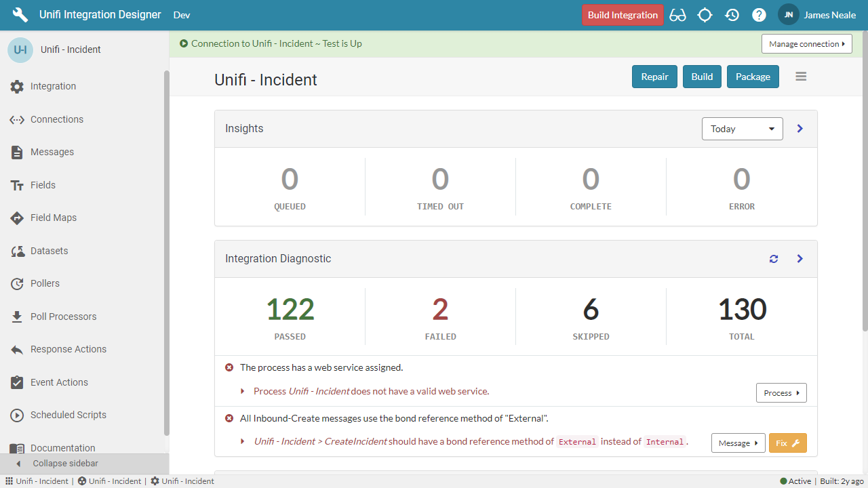Click the glasses icon in header
This screenshot has width=868, height=488.
click(x=677, y=15)
